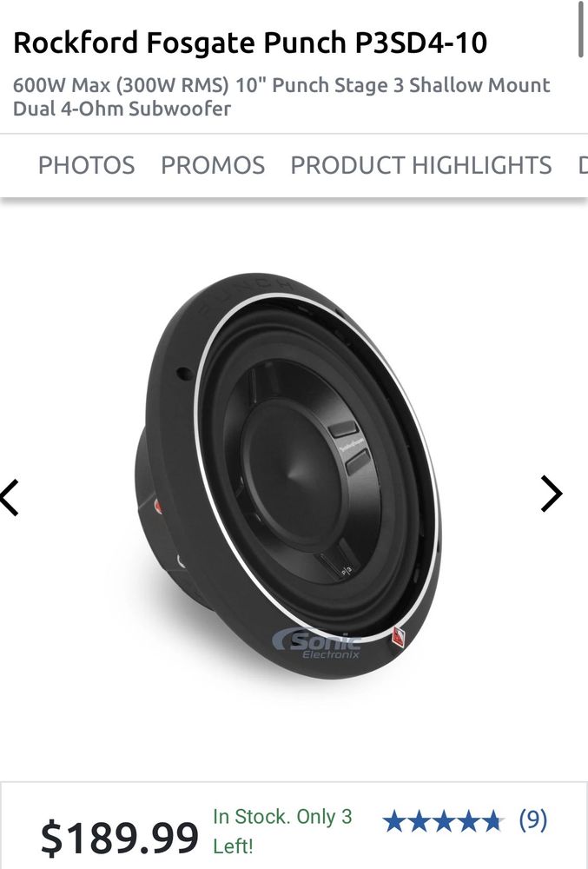Open the PROMOS tab
The height and width of the screenshot is (869, 588).
coord(213,165)
